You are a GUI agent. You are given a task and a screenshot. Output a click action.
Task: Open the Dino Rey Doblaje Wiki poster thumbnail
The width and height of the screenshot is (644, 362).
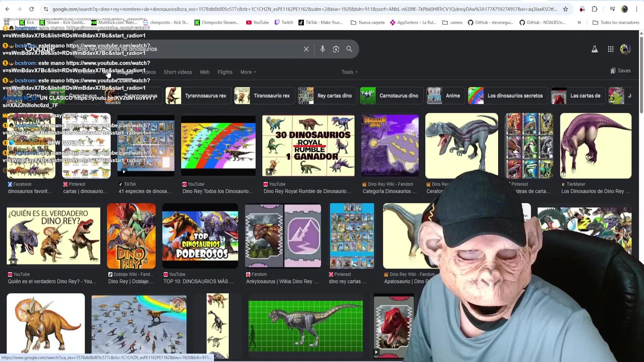click(x=131, y=235)
